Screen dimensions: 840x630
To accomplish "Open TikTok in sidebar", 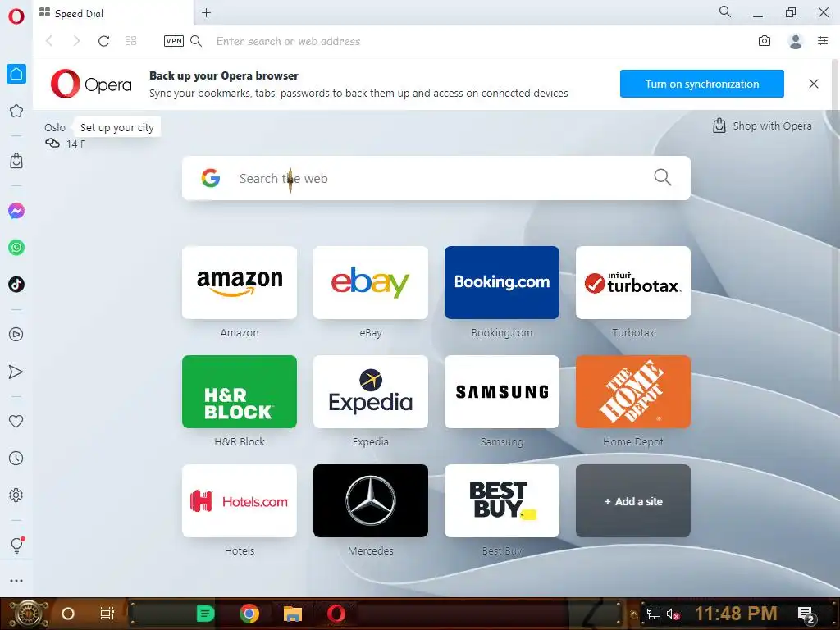I will click(x=16, y=285).
